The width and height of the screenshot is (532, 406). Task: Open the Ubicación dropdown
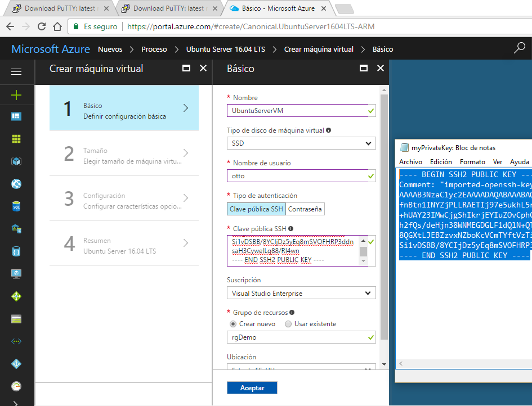coord(301,367)
